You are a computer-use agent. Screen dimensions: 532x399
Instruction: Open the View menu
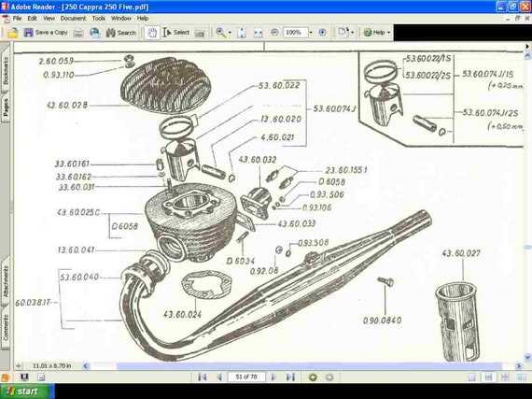coord(49,19)
